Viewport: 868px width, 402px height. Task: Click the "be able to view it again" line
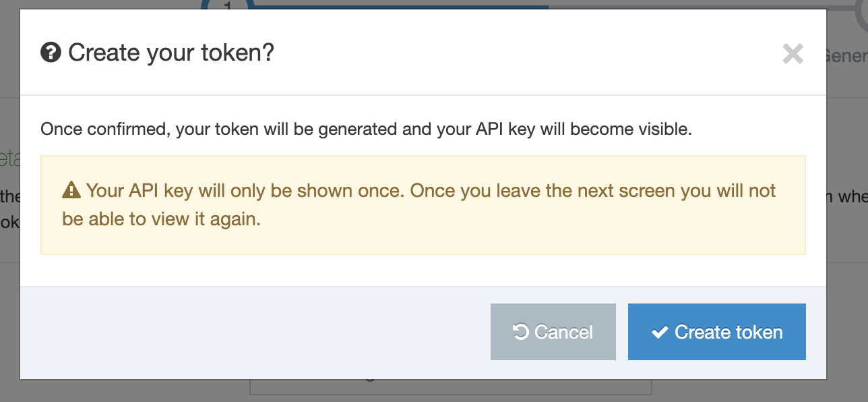[161, 219]
